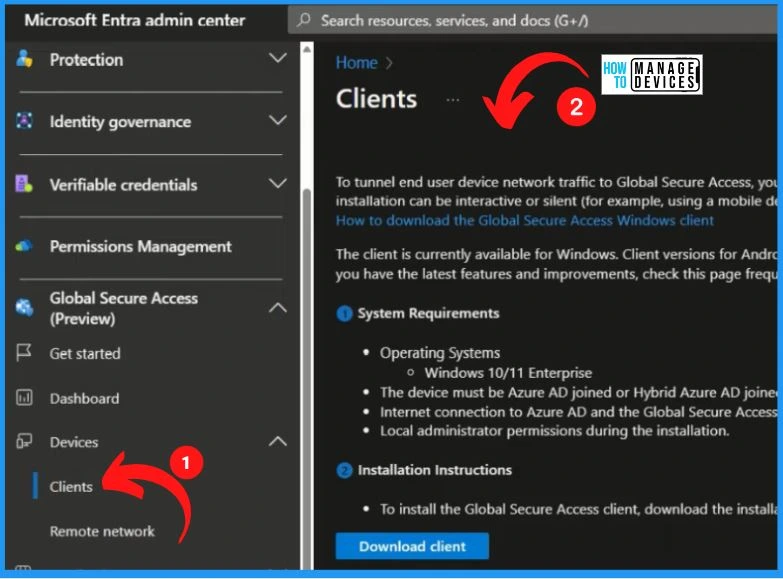Click the Identity governance icon
The image size is (783, 579).
(24, 120)
